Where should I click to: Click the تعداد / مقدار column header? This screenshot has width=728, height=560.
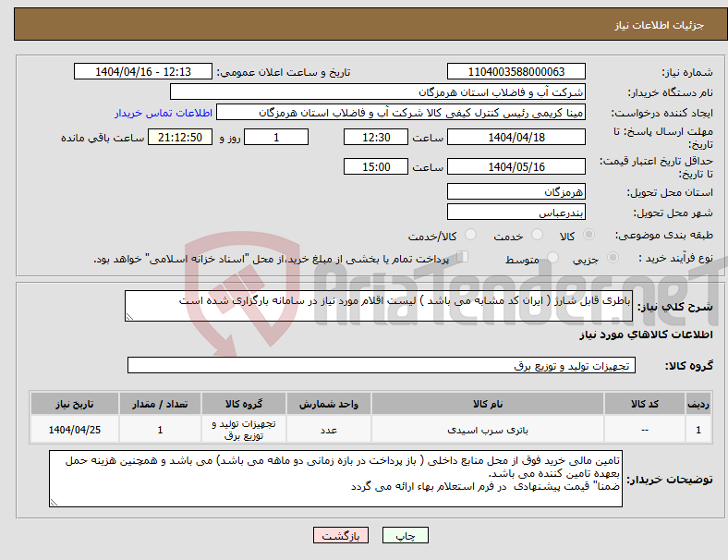(x=160, y=404)
